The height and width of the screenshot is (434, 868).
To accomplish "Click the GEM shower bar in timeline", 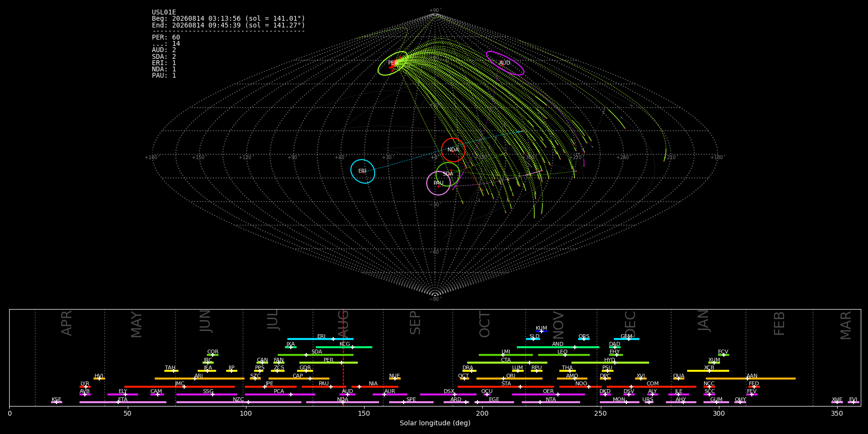I will click(626, 339).
